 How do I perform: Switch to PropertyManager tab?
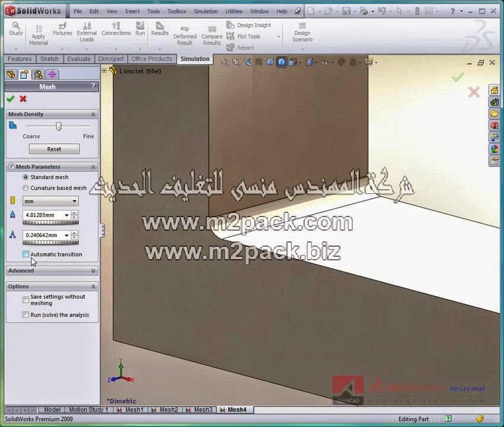[x=24, y=75]
